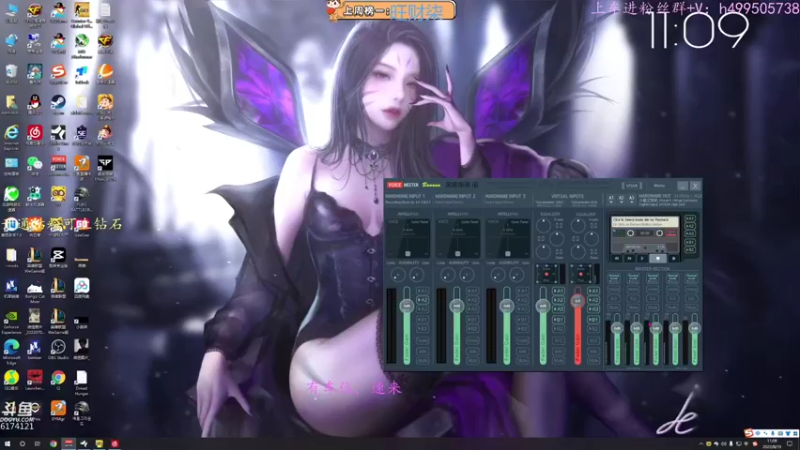Open the A1 hardware output device dropdown

tap(611, 199)
